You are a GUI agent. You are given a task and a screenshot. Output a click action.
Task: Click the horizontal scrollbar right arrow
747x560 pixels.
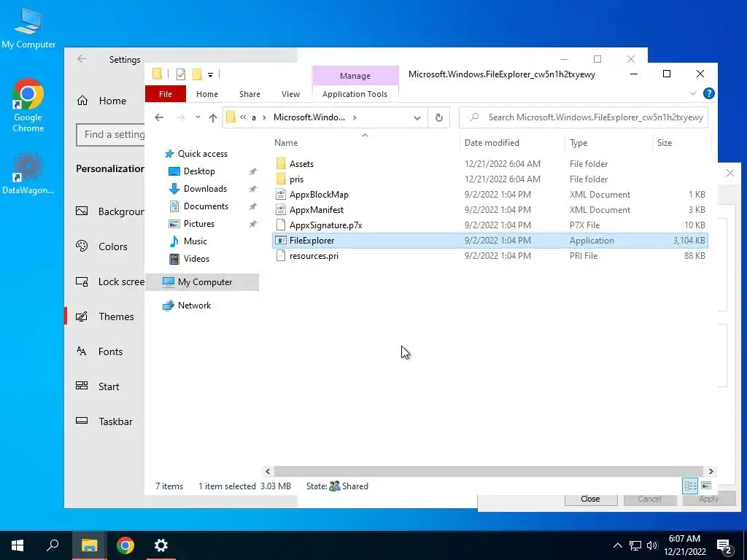coord(711,471)
